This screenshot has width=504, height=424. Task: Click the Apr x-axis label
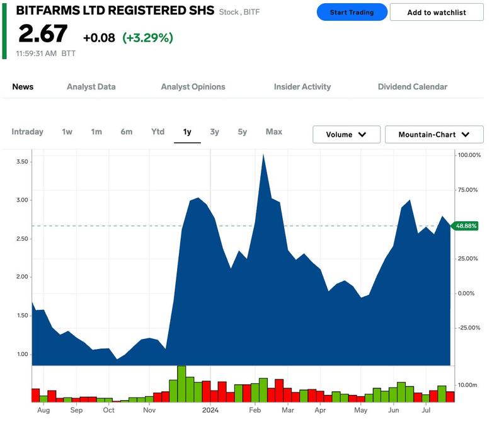pyautogui.click(x=320, y=410)
